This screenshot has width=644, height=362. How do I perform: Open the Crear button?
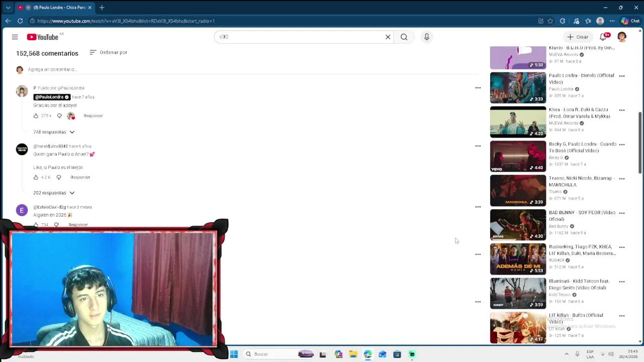578,37
